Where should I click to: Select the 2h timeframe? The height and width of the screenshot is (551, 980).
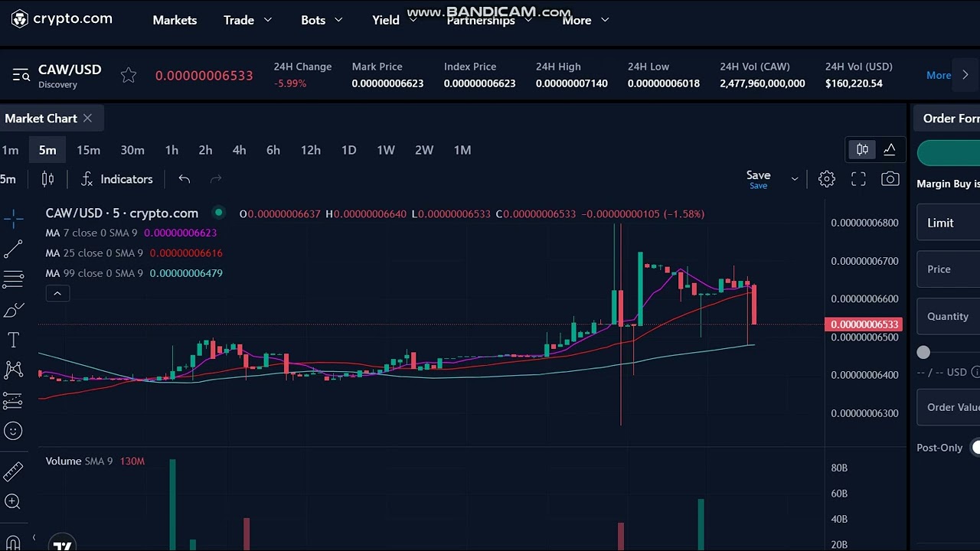(205, 150)
